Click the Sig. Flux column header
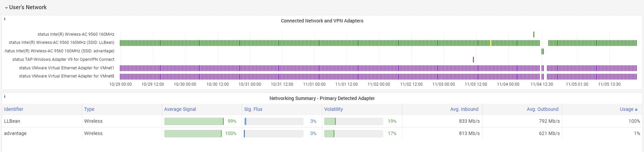 point(253,109)
